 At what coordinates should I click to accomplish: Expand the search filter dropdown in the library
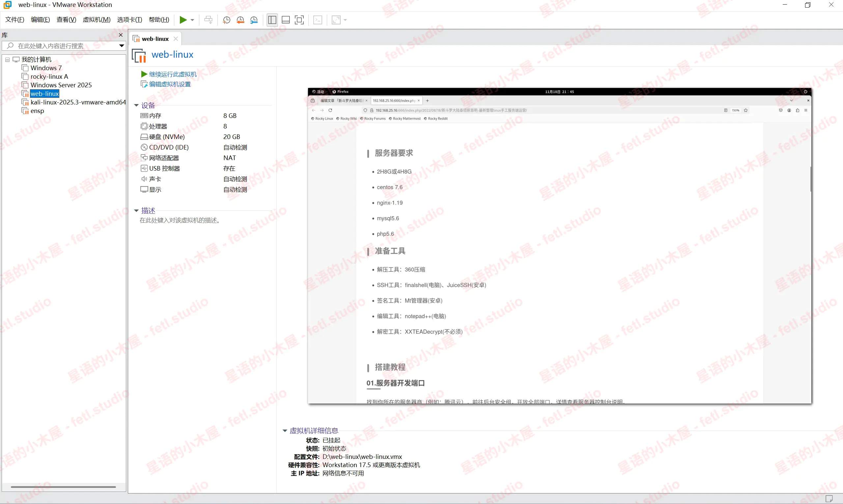[x=122, y=45]
